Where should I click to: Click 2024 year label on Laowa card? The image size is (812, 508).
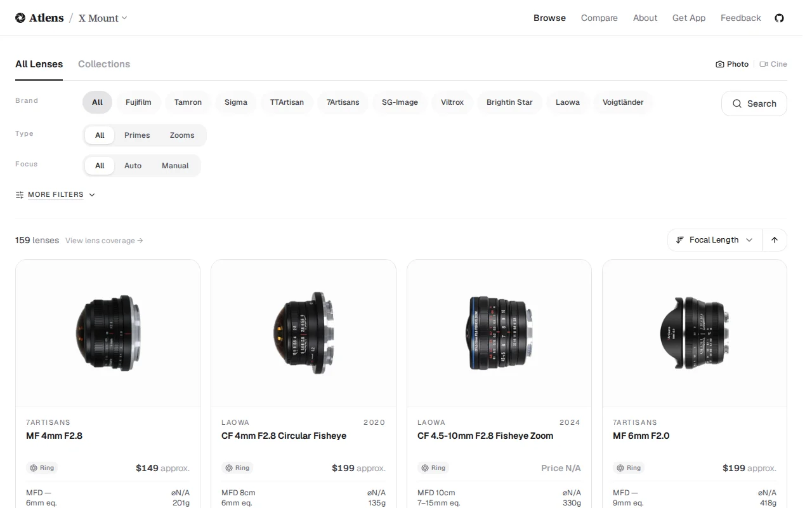point(570,422)
